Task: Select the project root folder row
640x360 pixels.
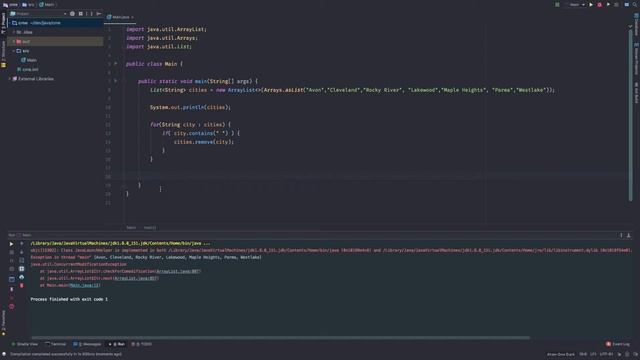Action: click(55, 23)
